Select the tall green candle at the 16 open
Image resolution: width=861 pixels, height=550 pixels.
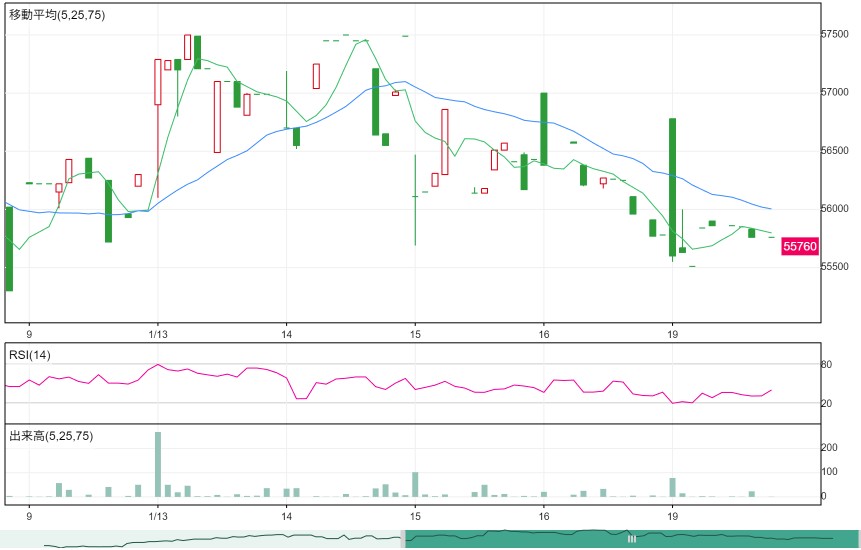point(544,129)
